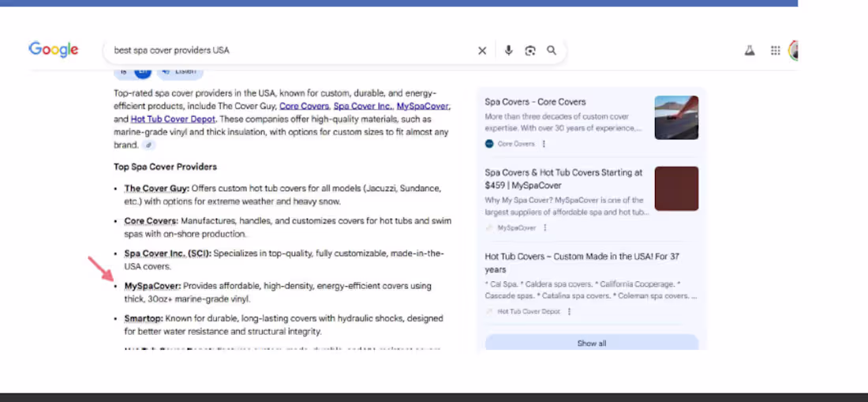Follow the Spa Cover Inc. link
Viewport: 868px width, 402px height.
(x=363, y=106)
